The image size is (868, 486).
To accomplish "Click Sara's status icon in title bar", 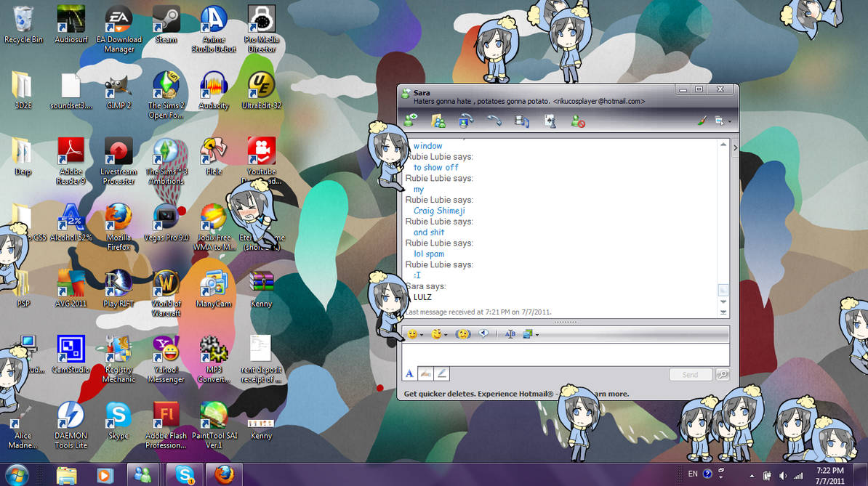I will [406, 94].
